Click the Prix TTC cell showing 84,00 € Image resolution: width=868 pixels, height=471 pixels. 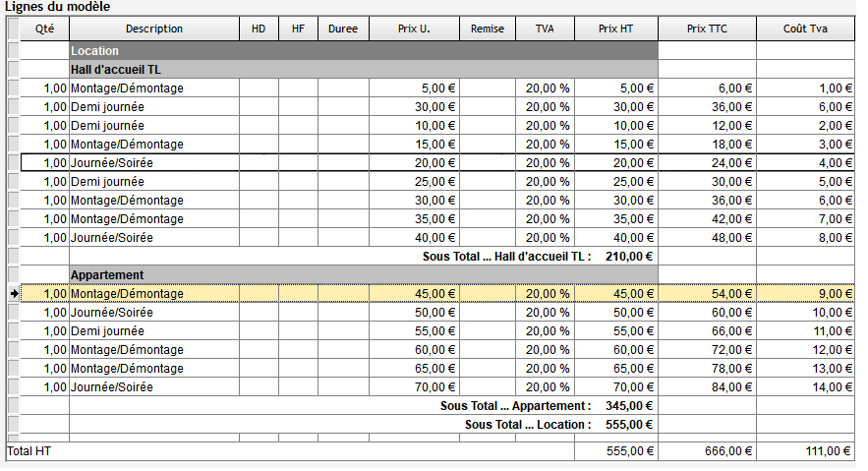[x=707, y=387]
